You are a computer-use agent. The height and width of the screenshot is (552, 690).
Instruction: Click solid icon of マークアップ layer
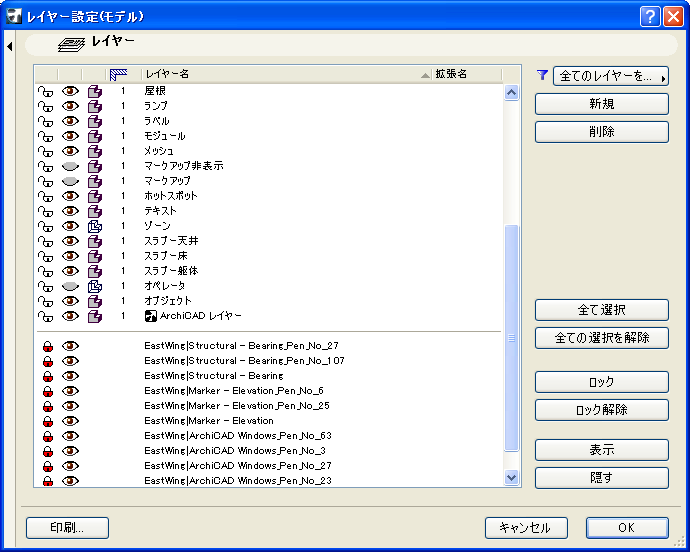pyautogui.click(x=95, y=181)
